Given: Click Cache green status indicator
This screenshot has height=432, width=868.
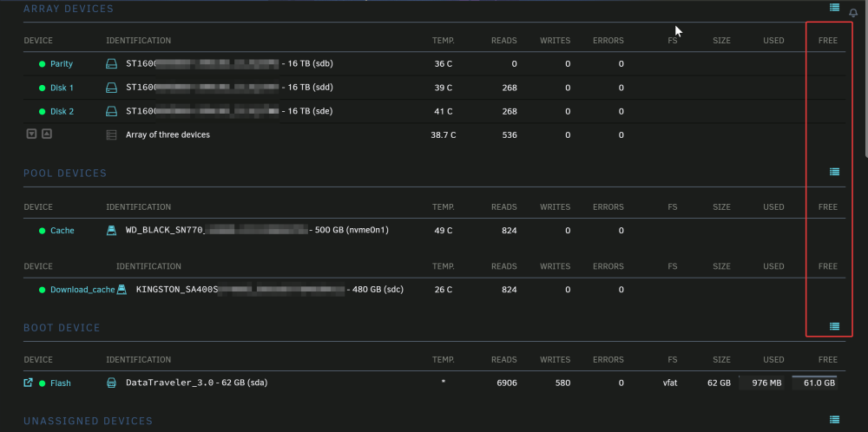Looking at the screenshot, I should click(42, 231).
